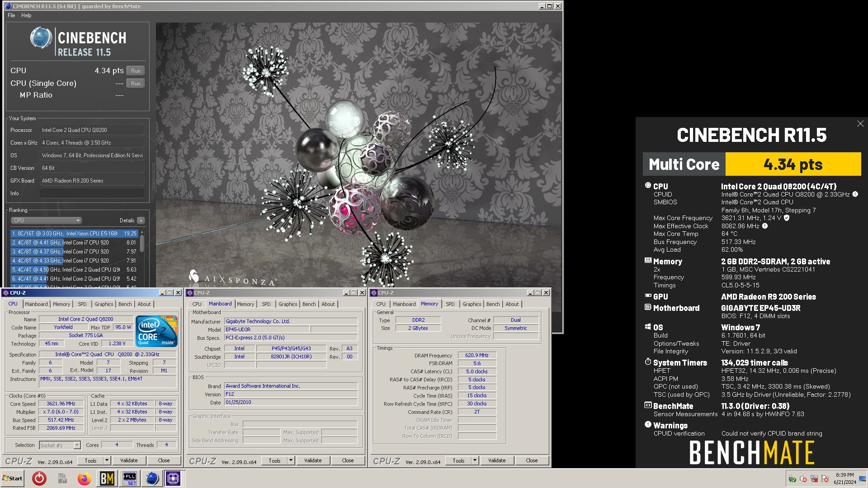The height and width of the screenshot is (488, 868).
Task: Open the Help menu in Cinebench
Action: pos(26,15)
